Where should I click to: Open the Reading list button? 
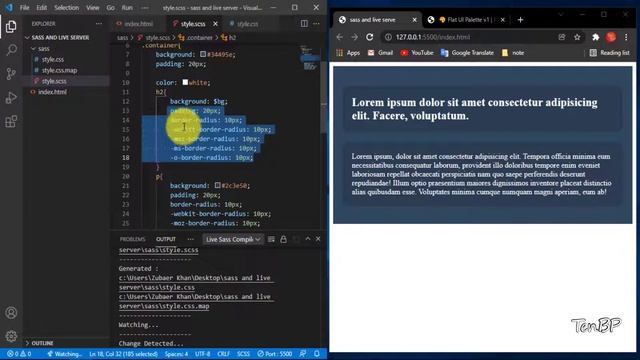pyautogui.click(x=609, y=53)
